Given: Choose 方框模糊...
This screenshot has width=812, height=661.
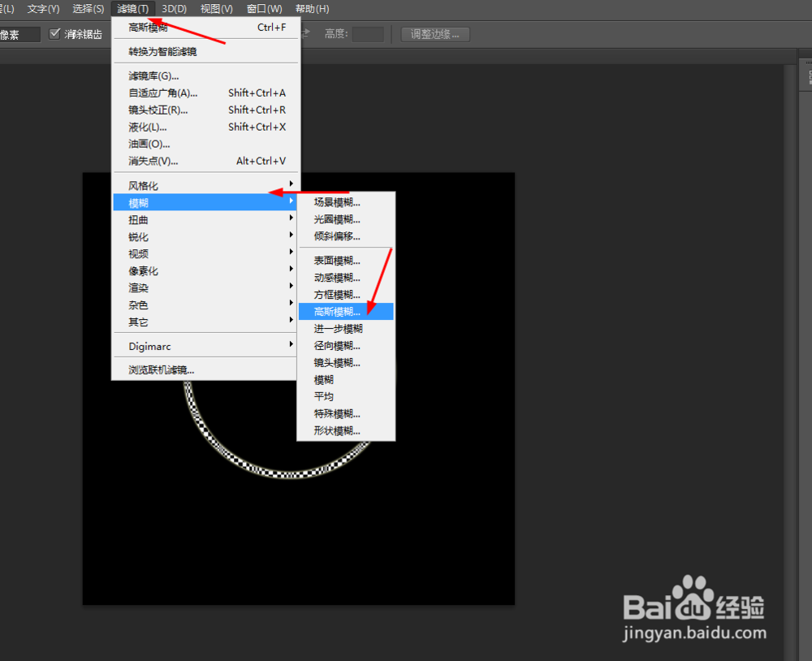Looking at the screenshot, I should point(346,295).
